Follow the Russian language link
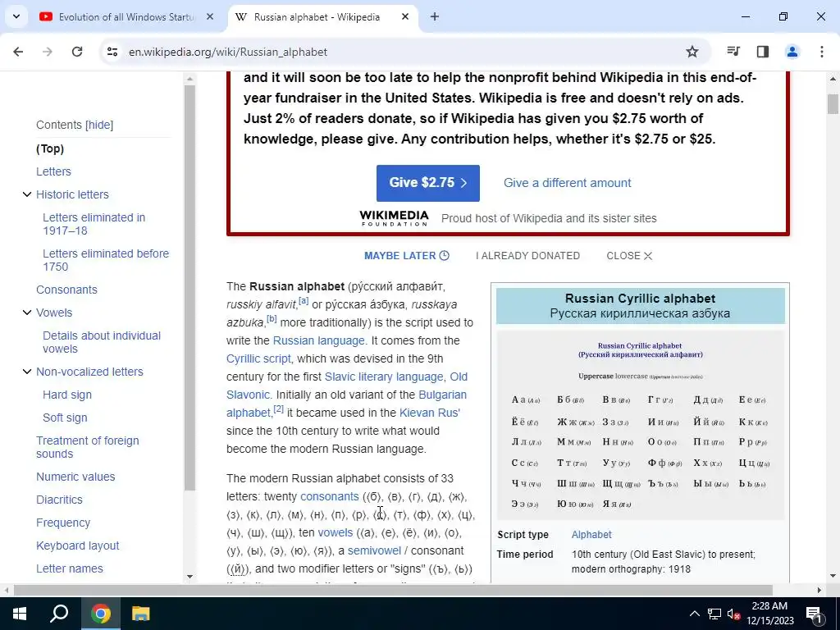The width and height of the screenshot is (840, 630). 319,340
